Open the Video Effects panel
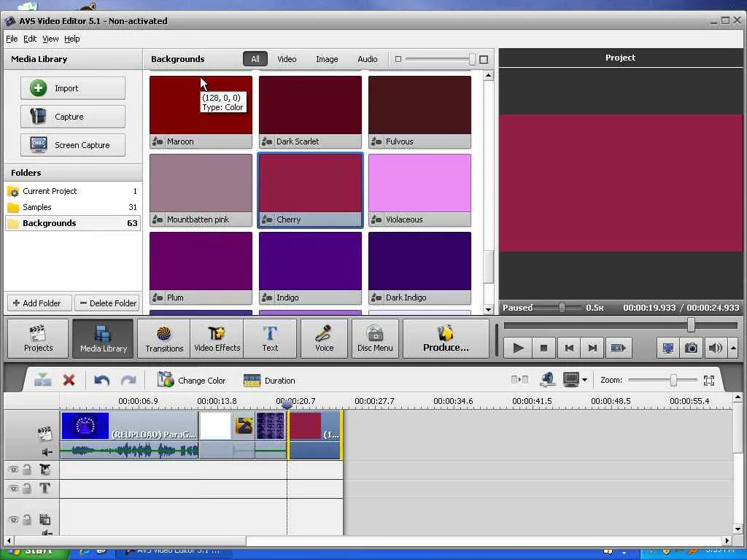 (x=217, y=339)
